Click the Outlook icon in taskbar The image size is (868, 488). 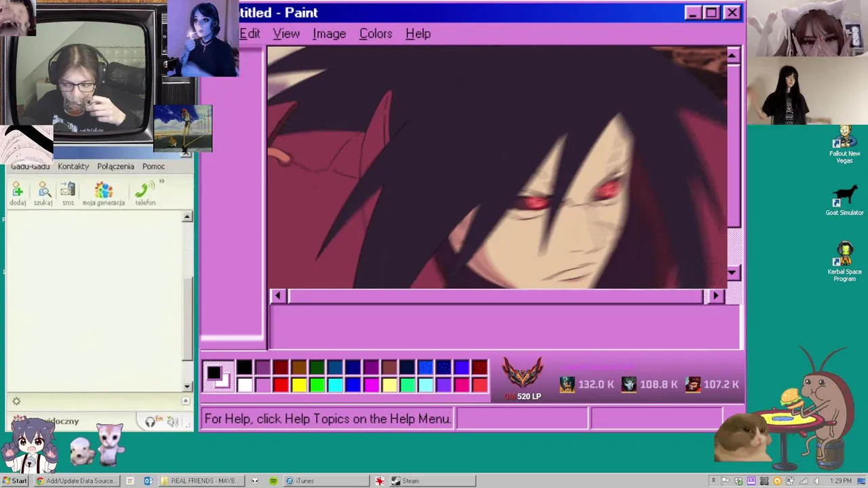[x=148, y=481]
